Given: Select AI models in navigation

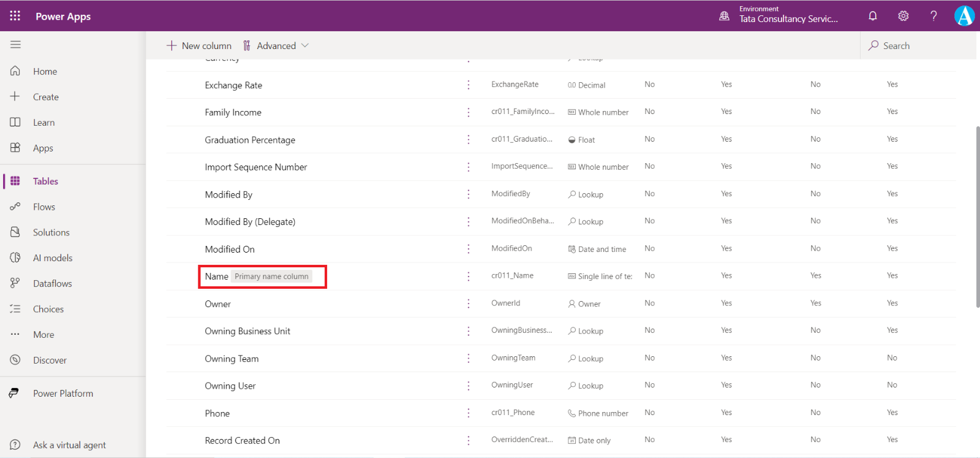Looking at the screenshot, I should [53, 258].
